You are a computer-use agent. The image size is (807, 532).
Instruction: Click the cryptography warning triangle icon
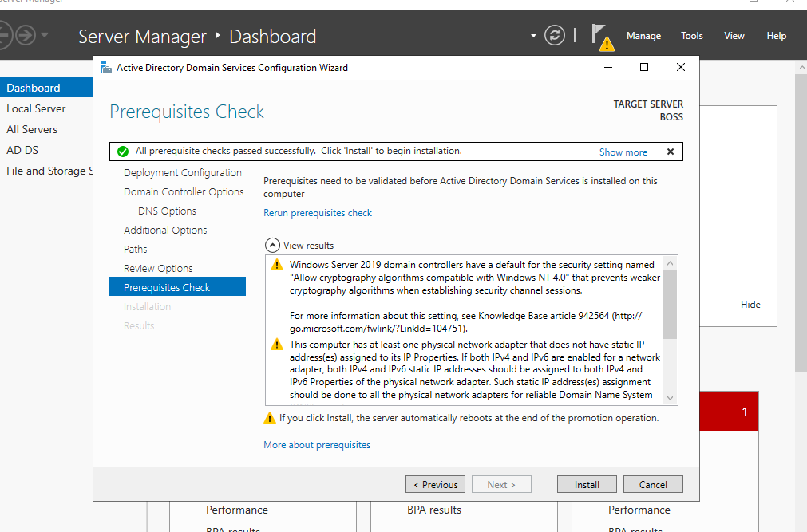click(x=276, y=265)
